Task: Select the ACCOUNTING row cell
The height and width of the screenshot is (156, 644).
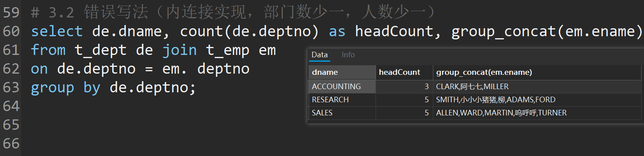Action: click(x=342, y=86)
